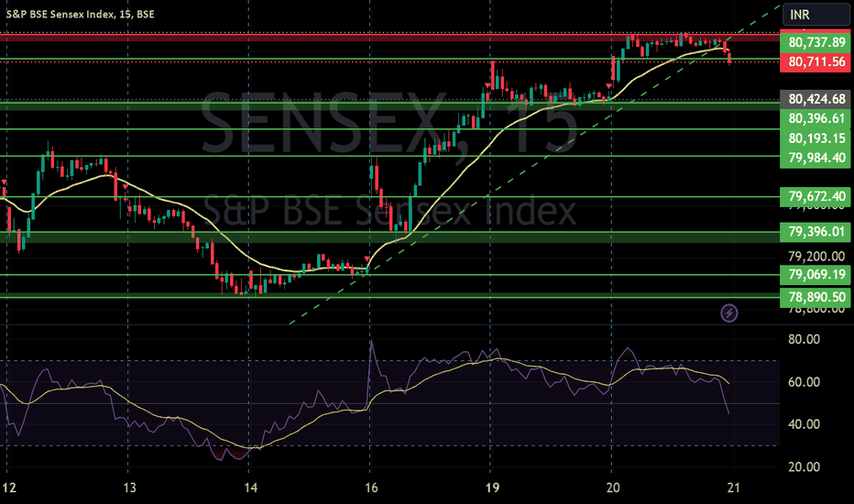Select the 79,396.01 level label

tap(816, 232)
